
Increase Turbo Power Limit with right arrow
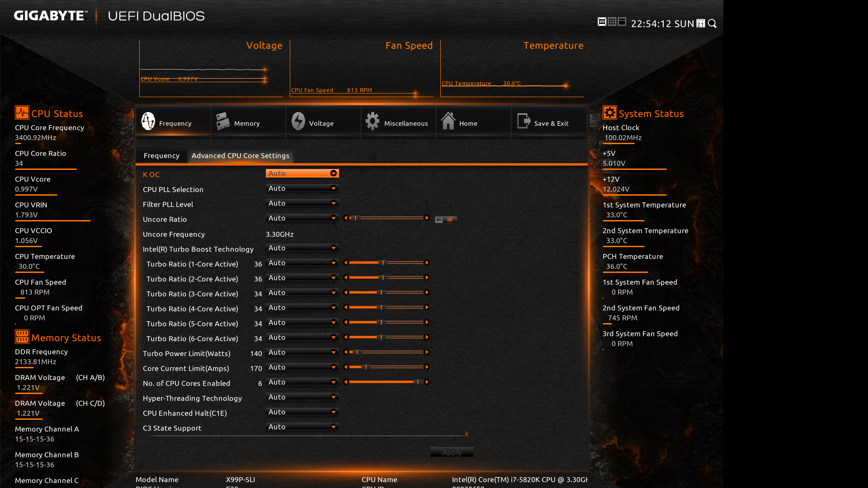point(427,352)
